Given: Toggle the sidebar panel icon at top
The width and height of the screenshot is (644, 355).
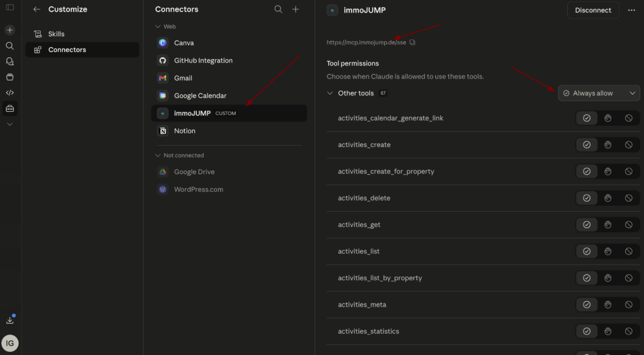Looking at the screenshot, I should [9, 8].
